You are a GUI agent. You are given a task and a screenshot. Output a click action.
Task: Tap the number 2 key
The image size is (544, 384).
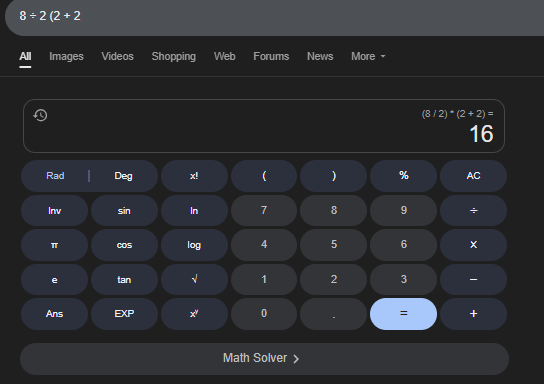(334, 280)
